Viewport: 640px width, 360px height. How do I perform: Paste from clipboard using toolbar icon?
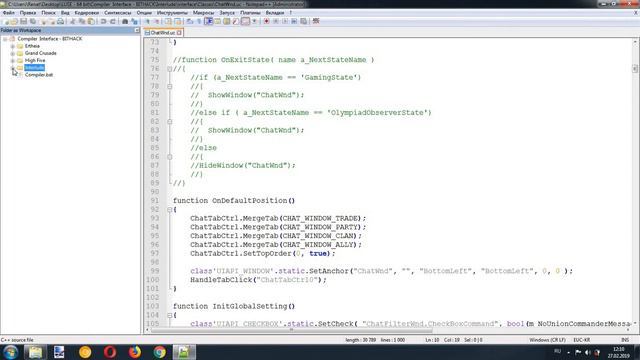(91, 21)
